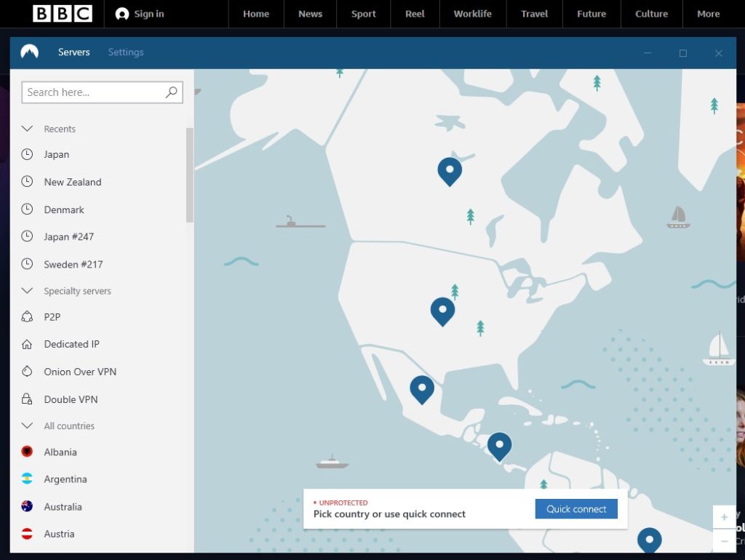
Task: Click the BBC logo
Action: coord(63,14)
